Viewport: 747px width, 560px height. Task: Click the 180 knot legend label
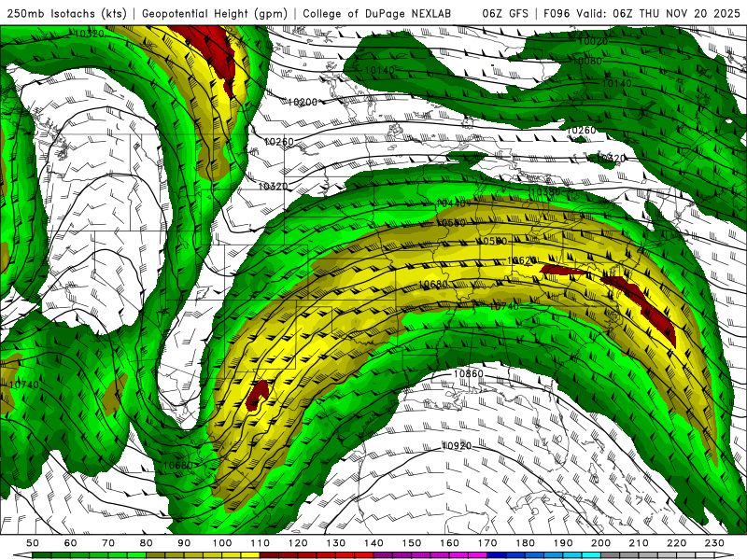[525, 543]
